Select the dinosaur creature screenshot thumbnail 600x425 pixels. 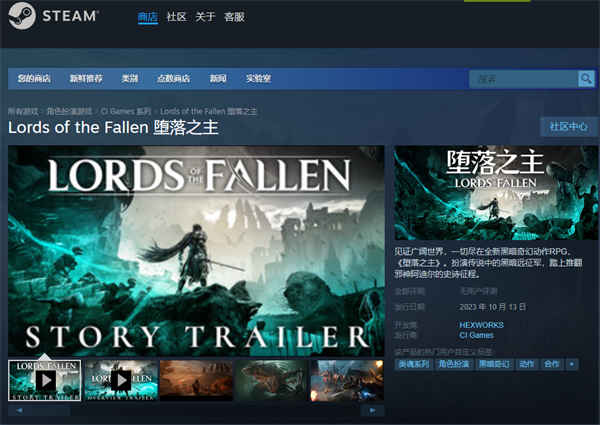tap(270, 380)
